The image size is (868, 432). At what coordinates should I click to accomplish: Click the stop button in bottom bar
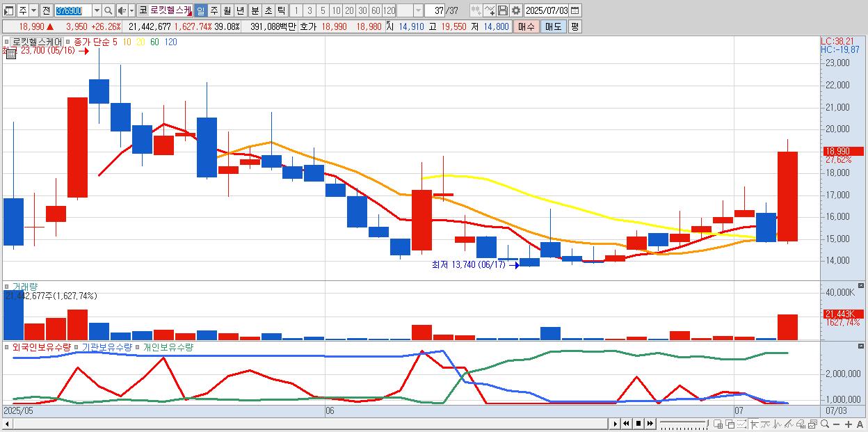point(638,424)
